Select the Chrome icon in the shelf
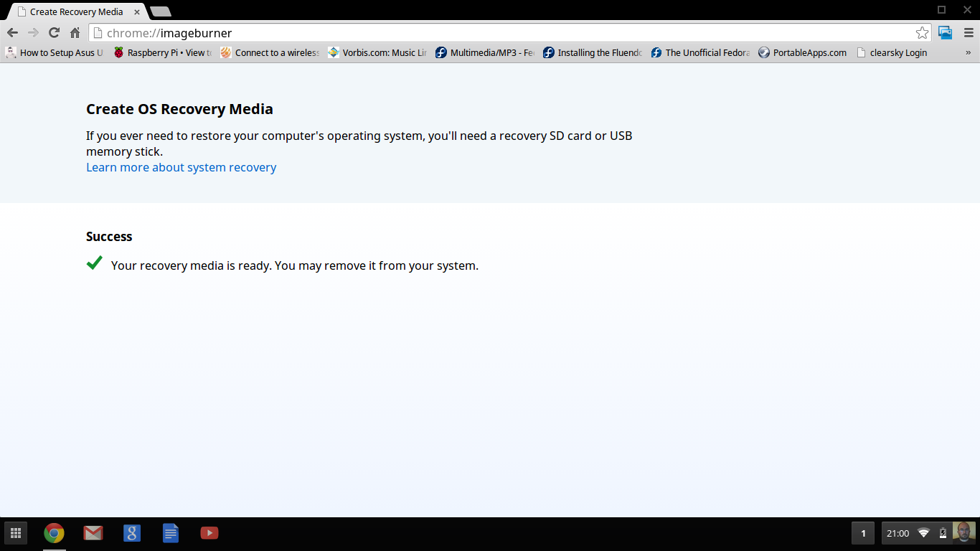 point(54,533)
